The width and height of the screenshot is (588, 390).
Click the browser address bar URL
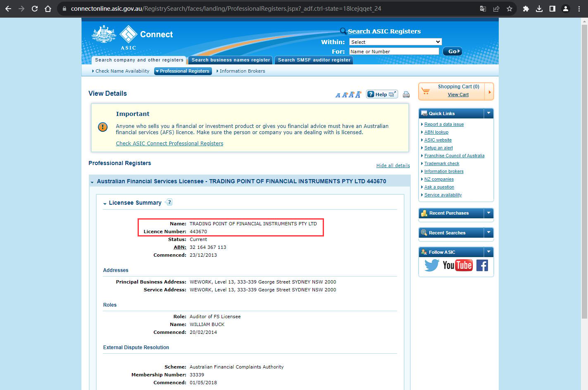226,8
